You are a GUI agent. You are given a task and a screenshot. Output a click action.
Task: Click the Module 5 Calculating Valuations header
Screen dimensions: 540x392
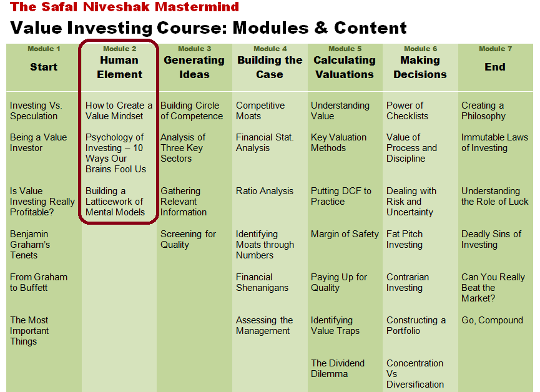345,63
